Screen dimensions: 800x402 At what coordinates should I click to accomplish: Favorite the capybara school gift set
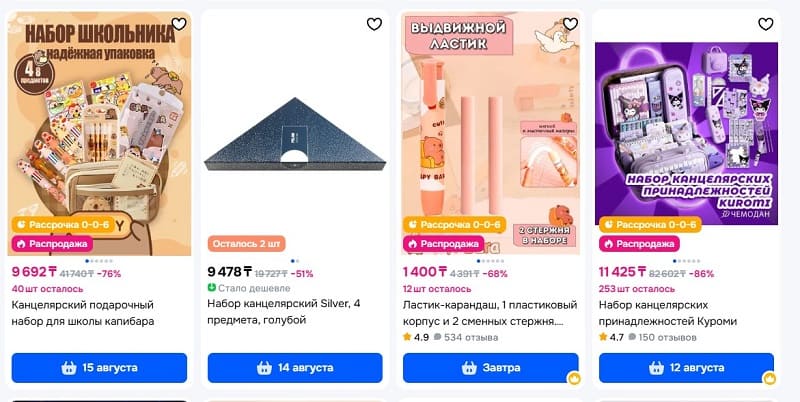tap(179, 23)
